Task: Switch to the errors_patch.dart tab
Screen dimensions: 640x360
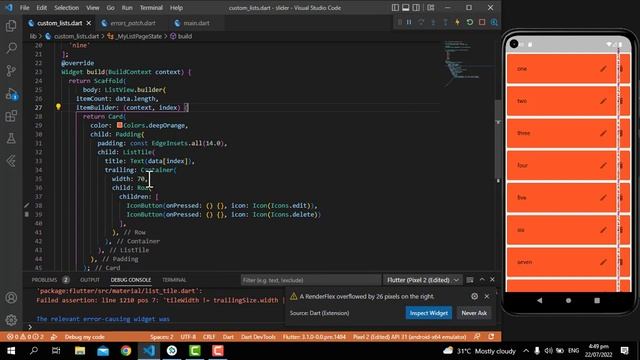Action: (133, 23)
